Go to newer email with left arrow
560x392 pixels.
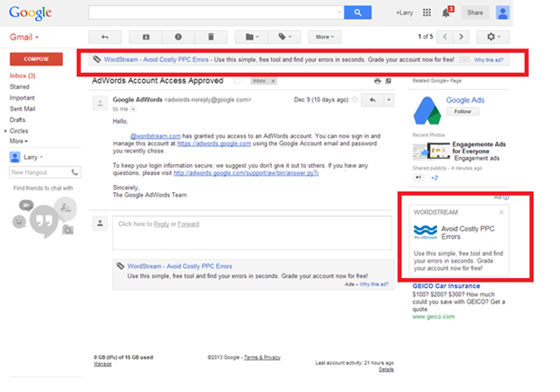point(445,37)
